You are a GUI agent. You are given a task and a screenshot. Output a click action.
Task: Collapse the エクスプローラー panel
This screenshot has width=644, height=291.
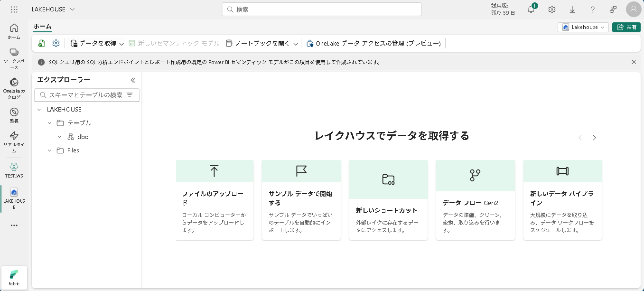[x=133, y=80]
